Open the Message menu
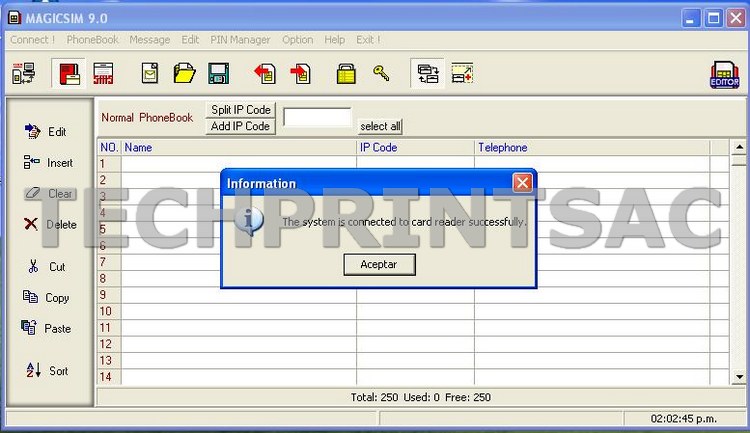Viewport: 750px width, 433px height. [150, 40]
